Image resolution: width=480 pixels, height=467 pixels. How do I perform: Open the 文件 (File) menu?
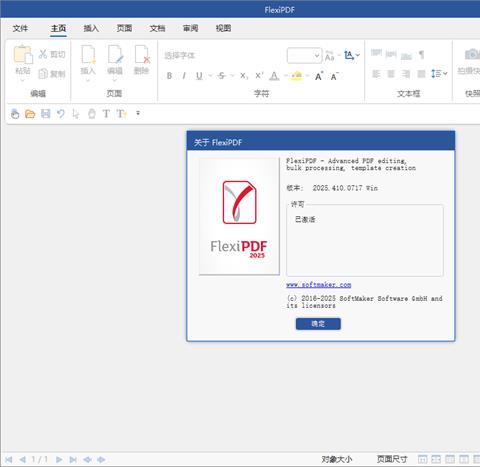point(20,28)
